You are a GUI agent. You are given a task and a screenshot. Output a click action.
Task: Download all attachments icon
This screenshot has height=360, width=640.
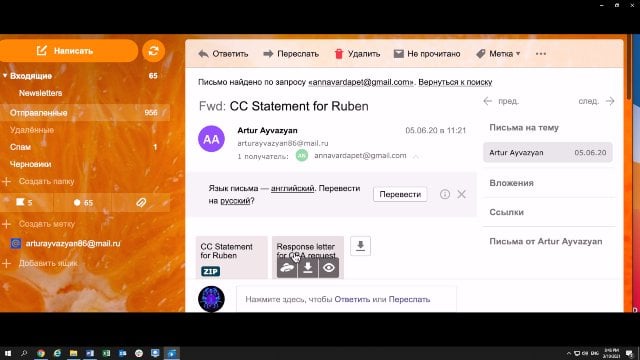(360, 246)
